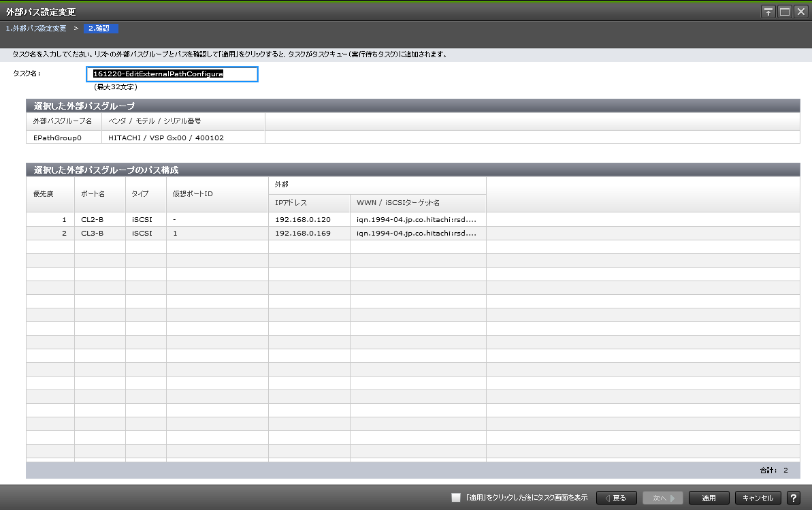Select the EPathGroup0 row
Viewport: 812px width, 510px height.
point(57,138)
